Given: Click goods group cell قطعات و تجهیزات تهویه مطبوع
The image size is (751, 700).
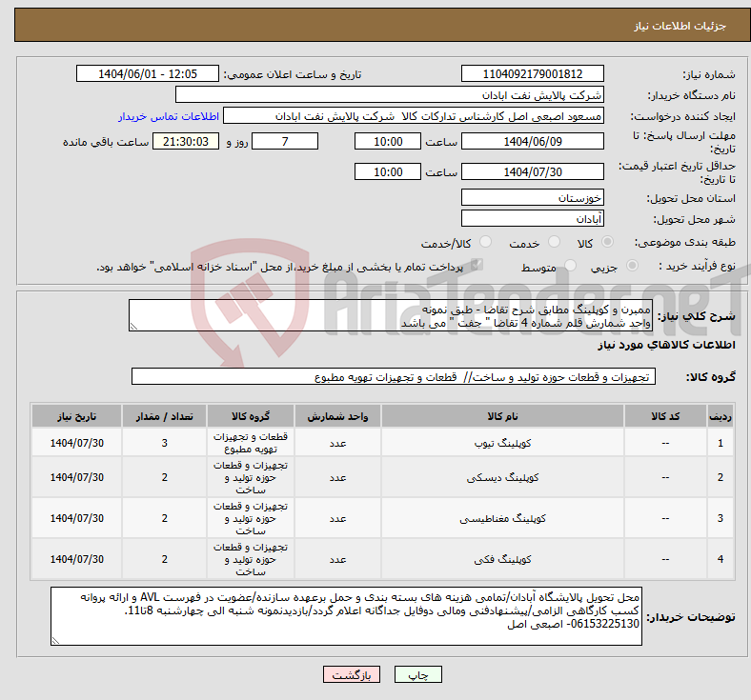Looking at the screenshot, I should (251, 443).
